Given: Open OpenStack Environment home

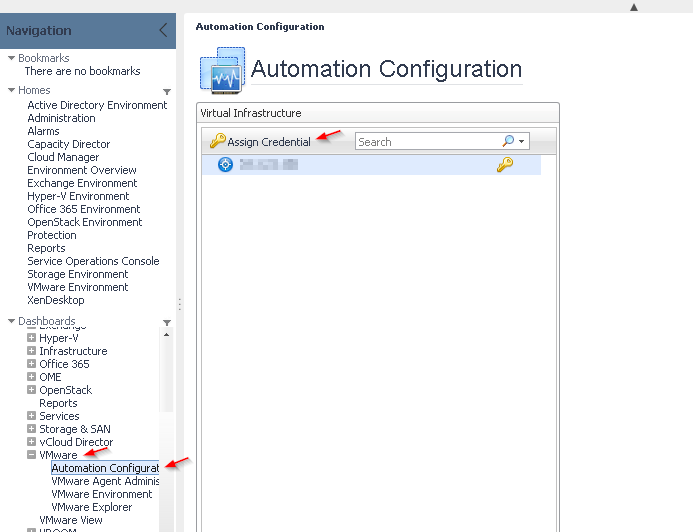Looking at the screenshot, I should pyautogui.click(x=85, y=222).
